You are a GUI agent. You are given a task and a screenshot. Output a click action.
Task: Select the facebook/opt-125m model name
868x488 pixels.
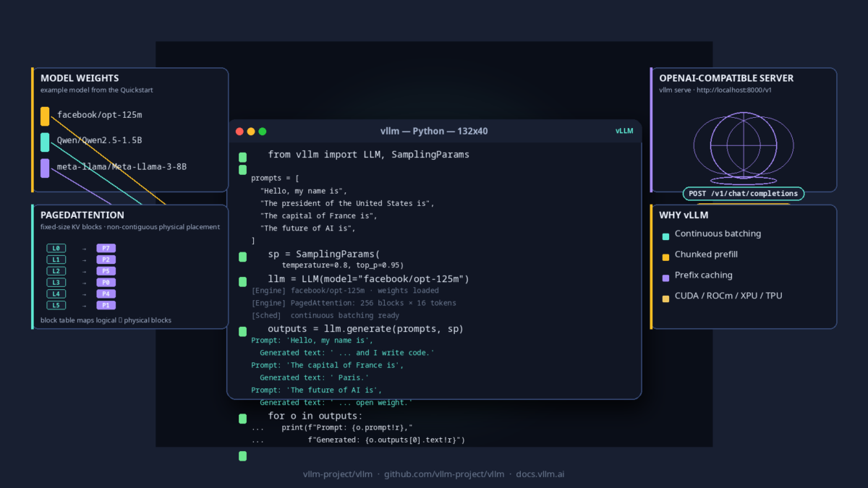click(100, 115)
